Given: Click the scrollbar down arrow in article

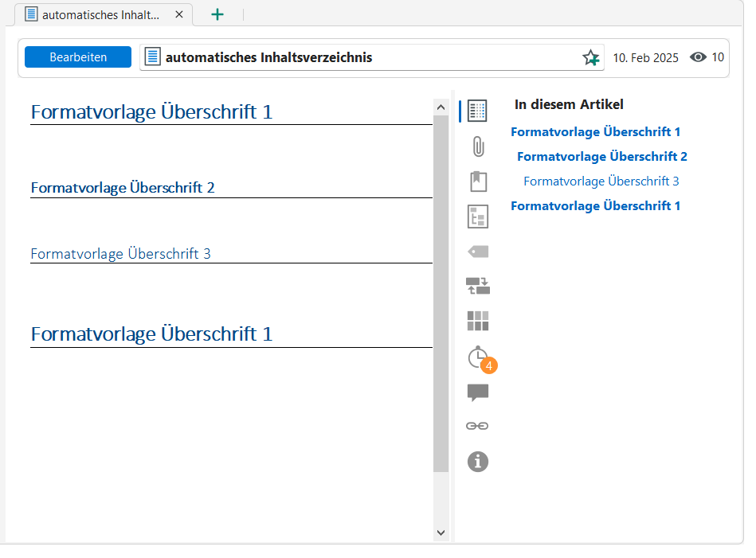Looking at the screenshot, I should [441, 533].
